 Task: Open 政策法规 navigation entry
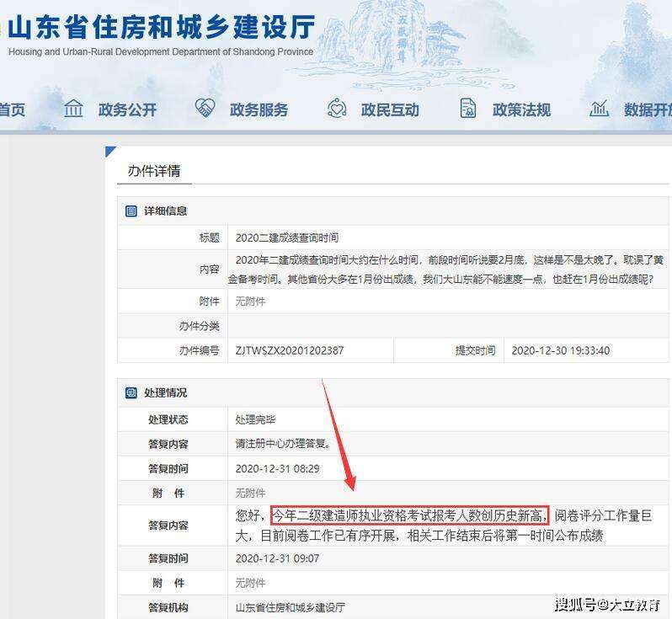click(521, 109)
